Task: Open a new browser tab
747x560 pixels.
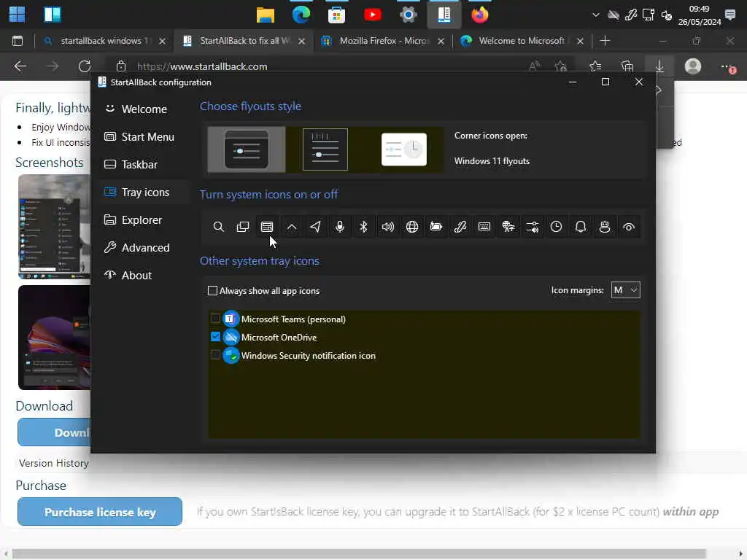Action: click(x=605, y=41)
